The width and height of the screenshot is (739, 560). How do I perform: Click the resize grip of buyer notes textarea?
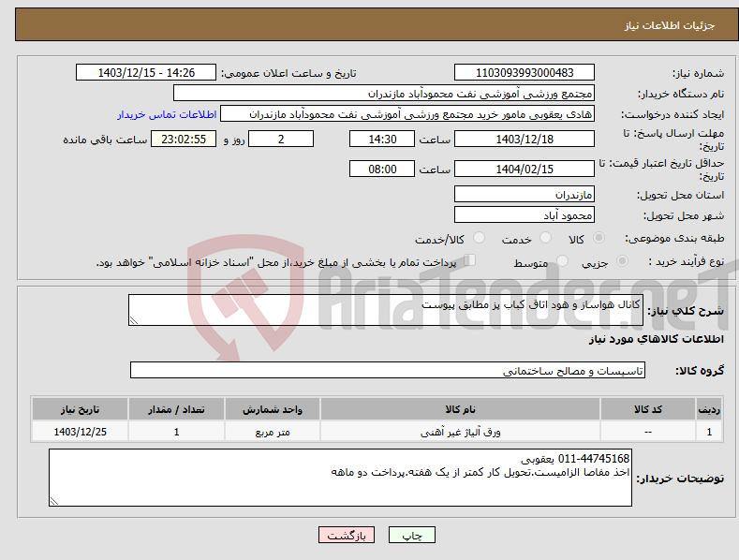point(54,501)
